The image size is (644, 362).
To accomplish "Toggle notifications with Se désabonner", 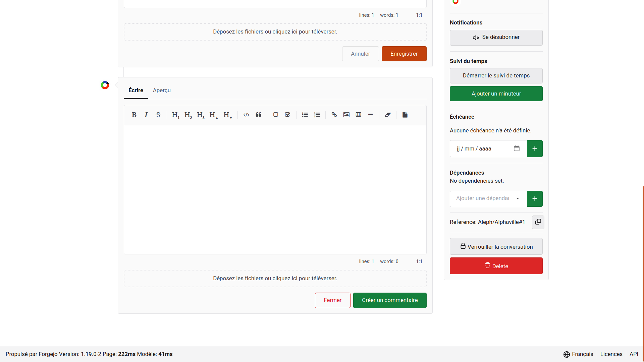I will 496,38.
